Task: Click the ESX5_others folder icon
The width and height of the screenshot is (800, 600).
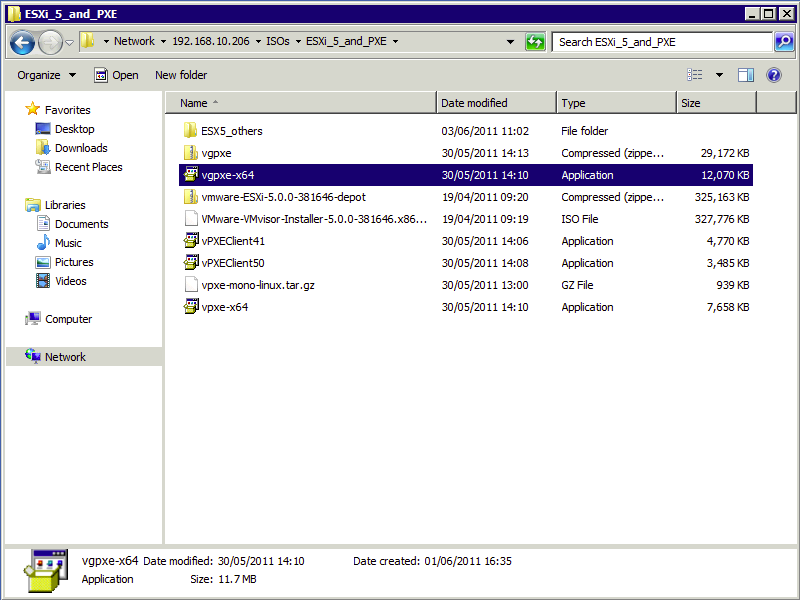Action: pos(190,130)
